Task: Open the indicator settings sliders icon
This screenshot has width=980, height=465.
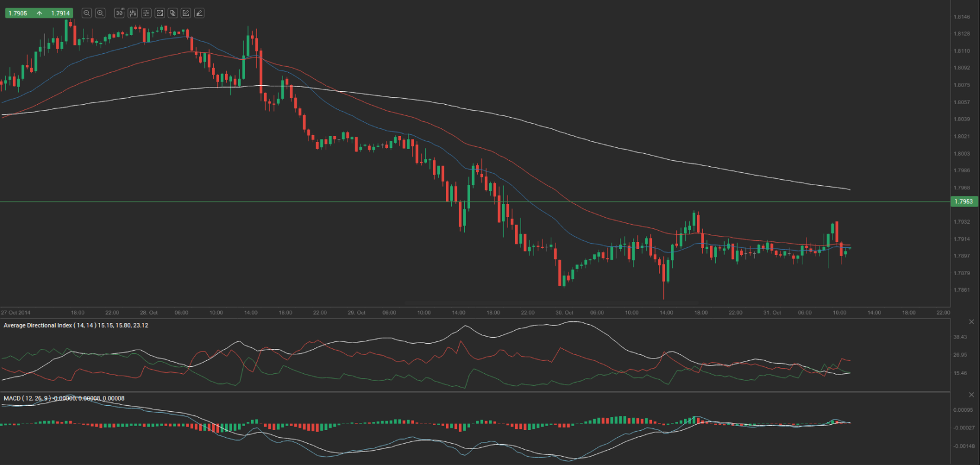Action: 146,13
